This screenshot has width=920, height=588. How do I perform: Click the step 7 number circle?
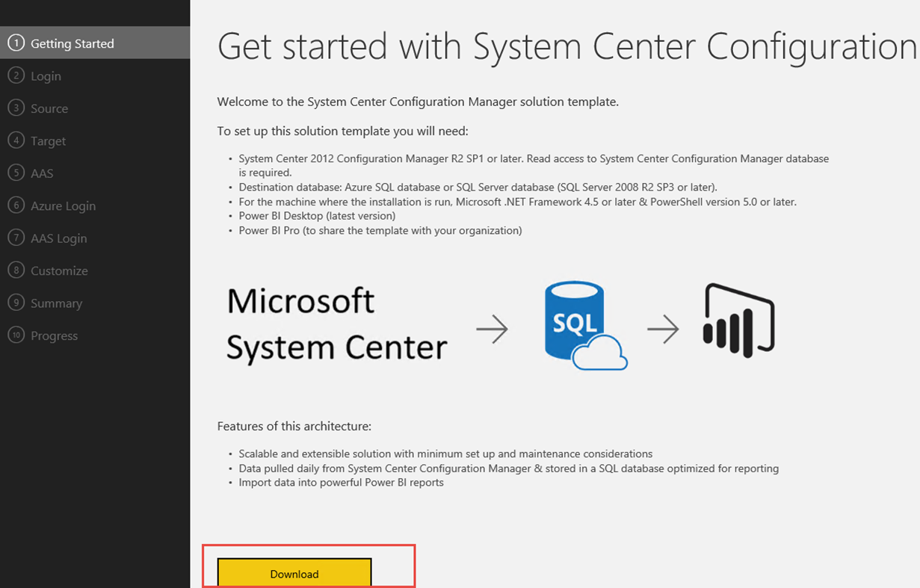point(16,238)
